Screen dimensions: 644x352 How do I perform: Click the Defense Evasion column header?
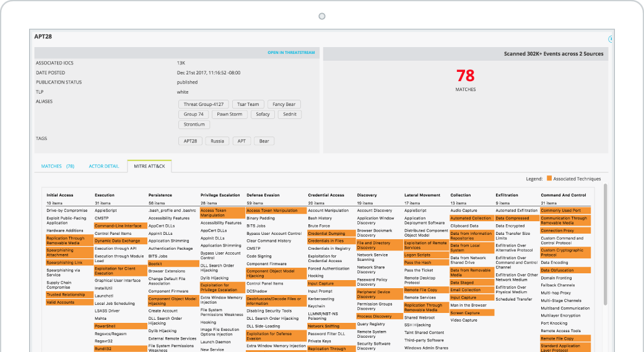[x=263, y=195]
